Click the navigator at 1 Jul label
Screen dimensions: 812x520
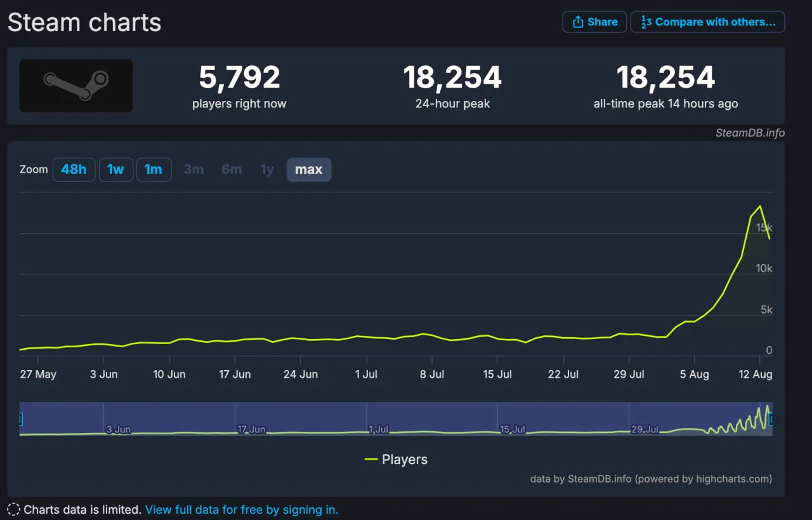[378, 430]
